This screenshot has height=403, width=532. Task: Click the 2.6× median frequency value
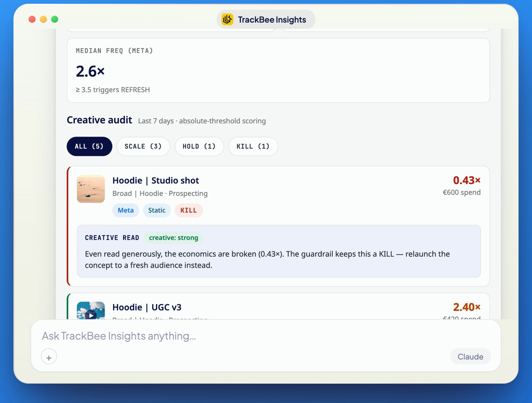[x=90, y=71]
